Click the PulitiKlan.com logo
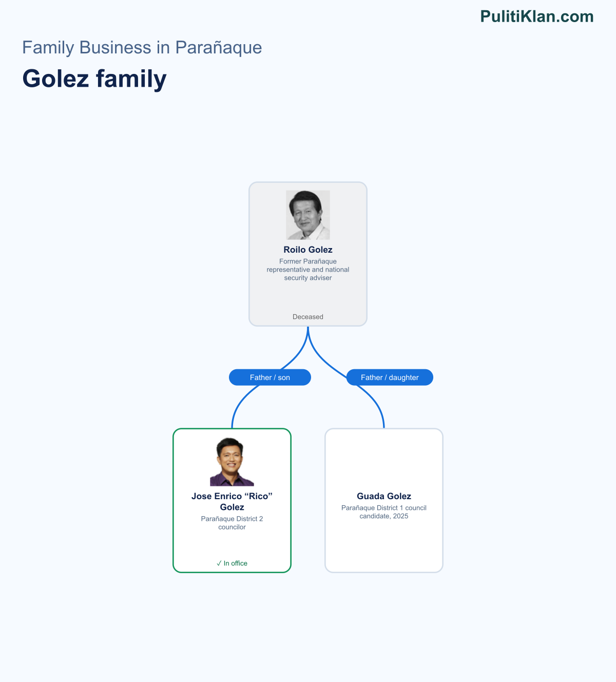Screen dimensions: 616x682 click(x=537, y=16)
